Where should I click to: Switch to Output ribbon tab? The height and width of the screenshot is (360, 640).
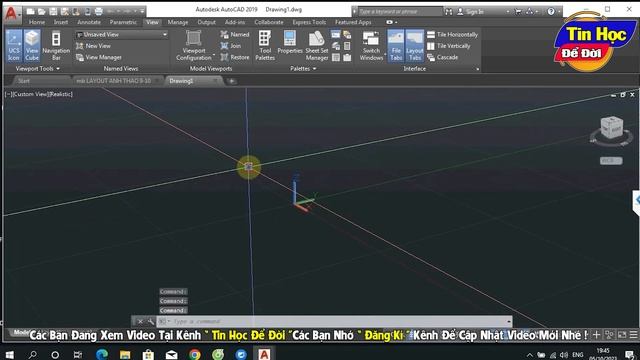click(x=206, y=22)
